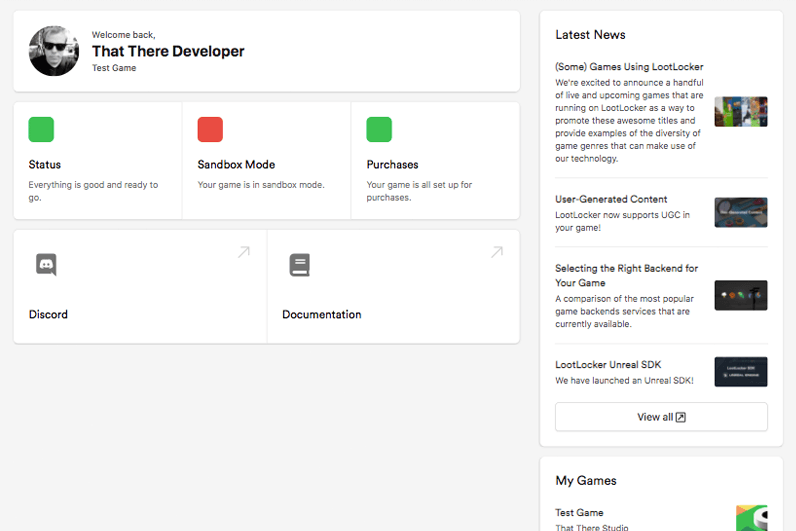Open the Discord chat icon
Screen dimensions: 796x531
pyautogui.click(x=46, y=264)
